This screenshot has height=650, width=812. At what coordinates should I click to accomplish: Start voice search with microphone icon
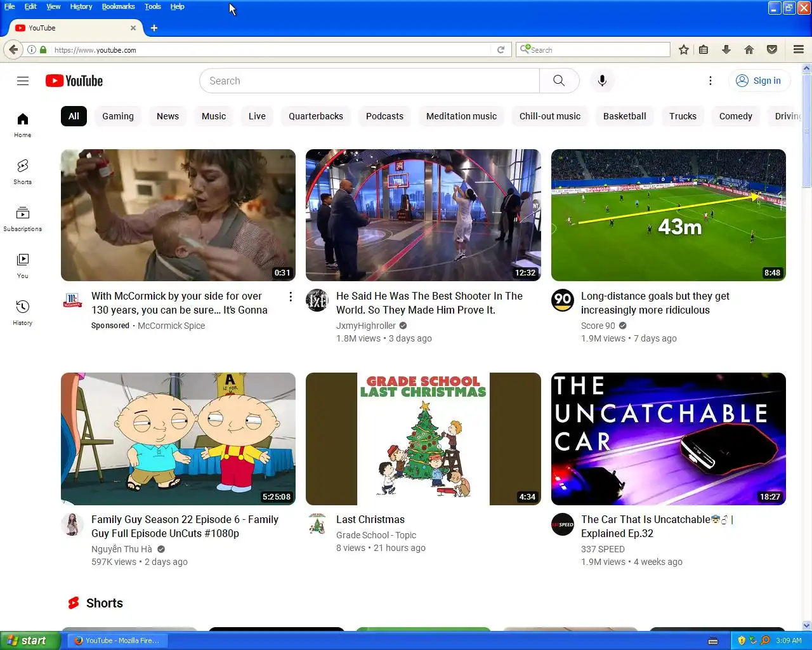(602, 81)
